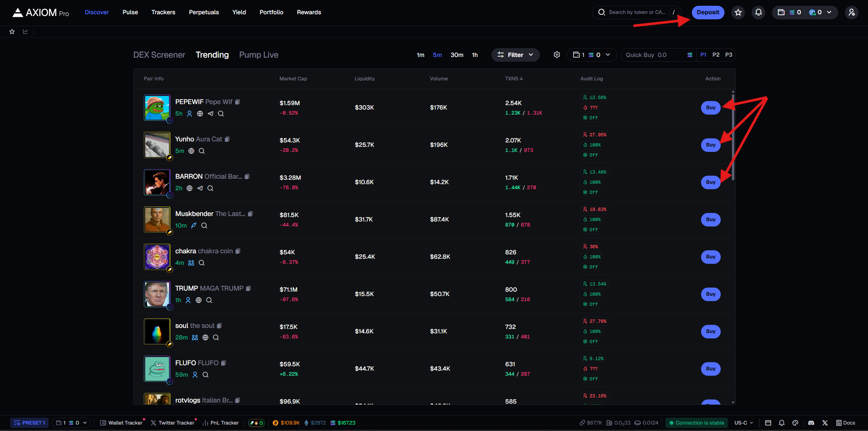
Task: Switch to Pump Live tab
Action: click(x=259, y=55)
